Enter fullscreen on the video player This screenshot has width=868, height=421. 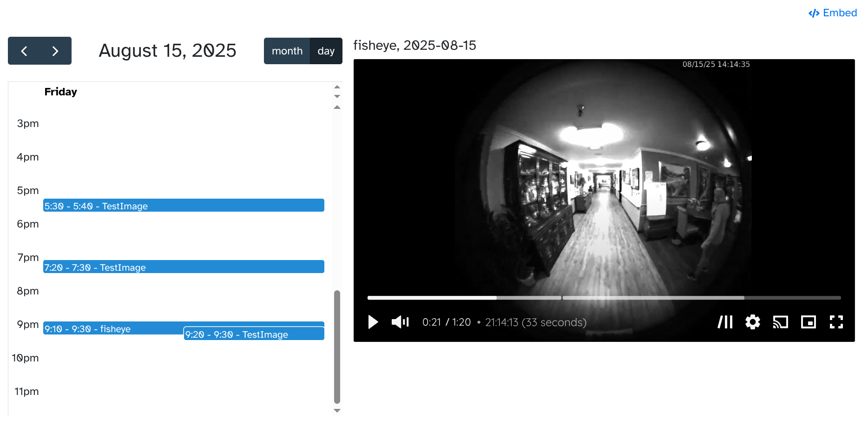point(836,322)
